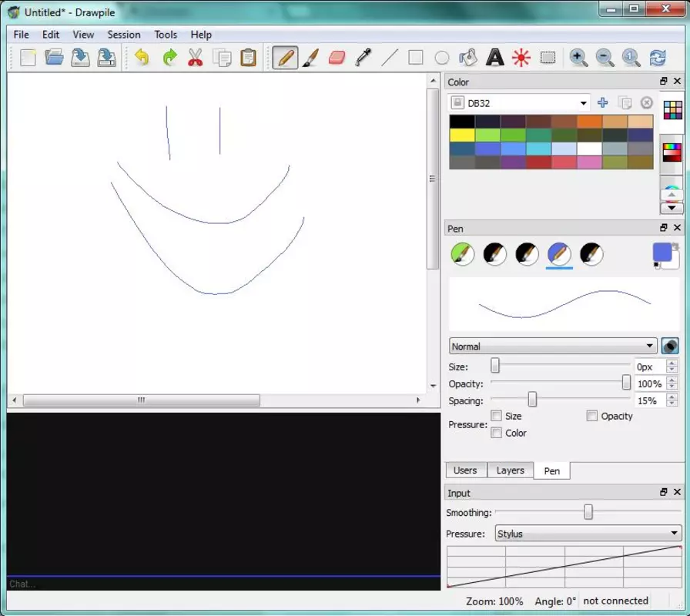690x616 pixels.
Task: Switch to RGB sliders color view
Action: [672, 152]
